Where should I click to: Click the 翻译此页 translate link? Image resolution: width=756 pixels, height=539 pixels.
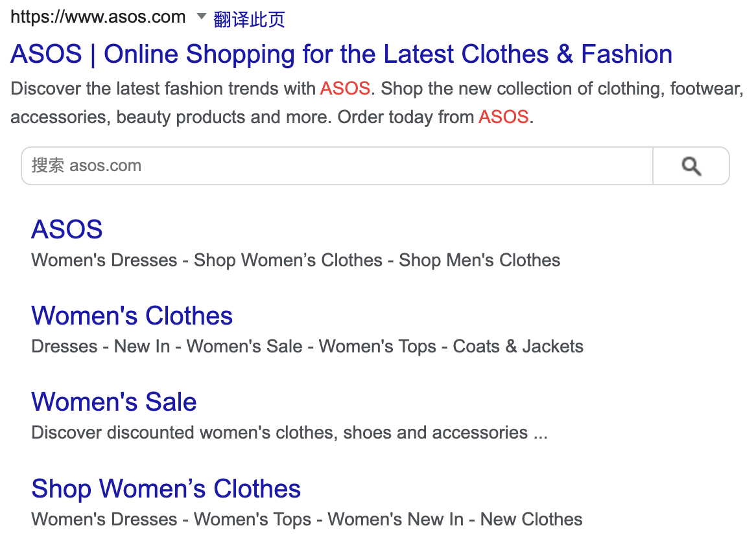[249, 19]
